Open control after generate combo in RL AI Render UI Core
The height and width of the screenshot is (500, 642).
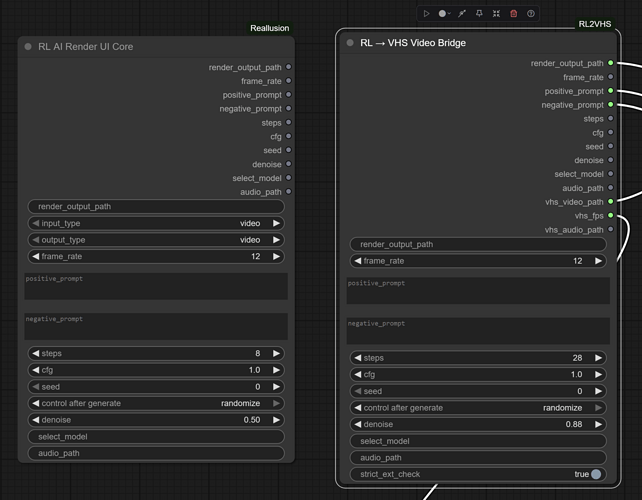tap(156, 403)
